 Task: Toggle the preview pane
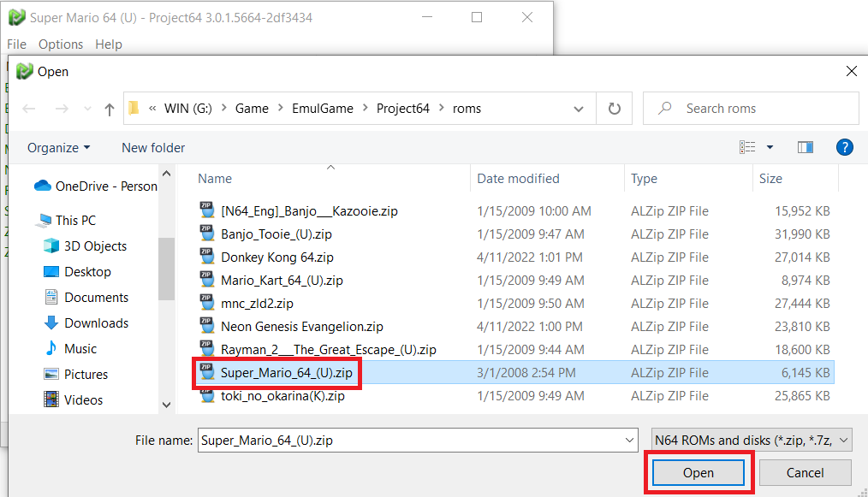pos(805,146)
